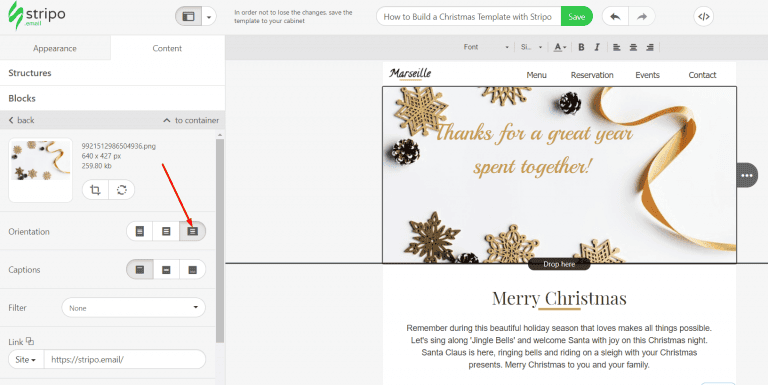Center align the text
768x385 pixels.
click(633, 47)
